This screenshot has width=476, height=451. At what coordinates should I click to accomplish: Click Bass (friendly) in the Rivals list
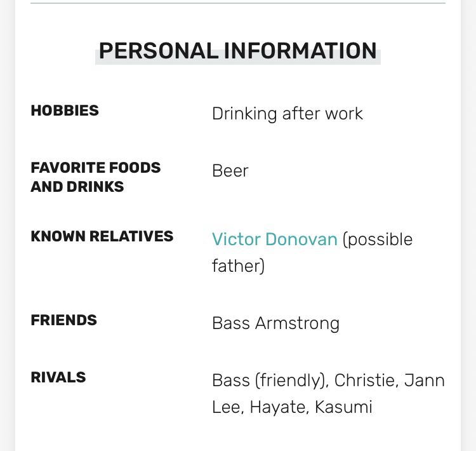(x=269, y=380)
